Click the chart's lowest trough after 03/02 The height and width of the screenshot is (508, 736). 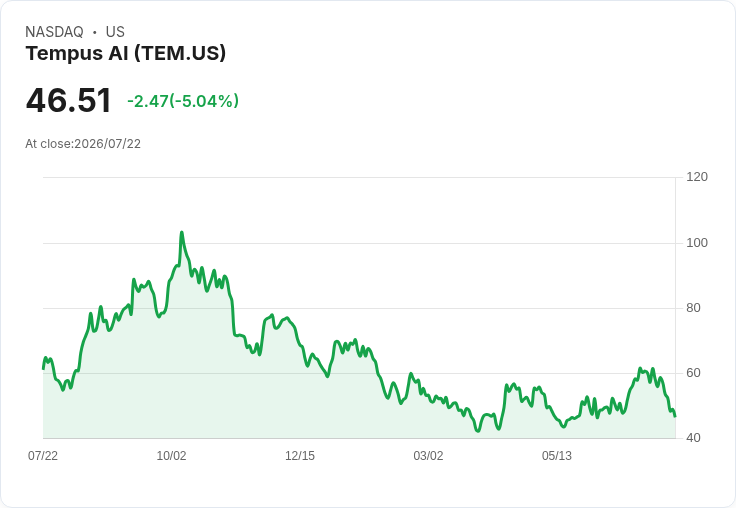478,431
